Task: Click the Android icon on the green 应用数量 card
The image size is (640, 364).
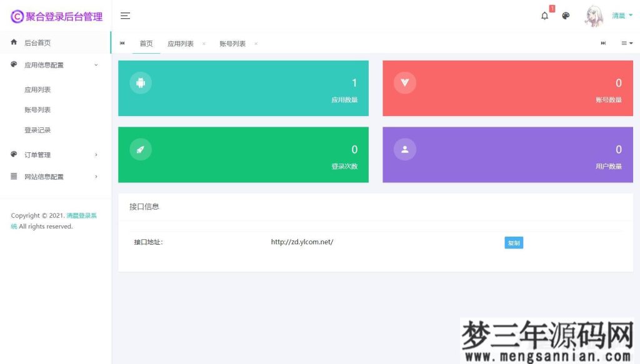Action: [x=140, y=82]
